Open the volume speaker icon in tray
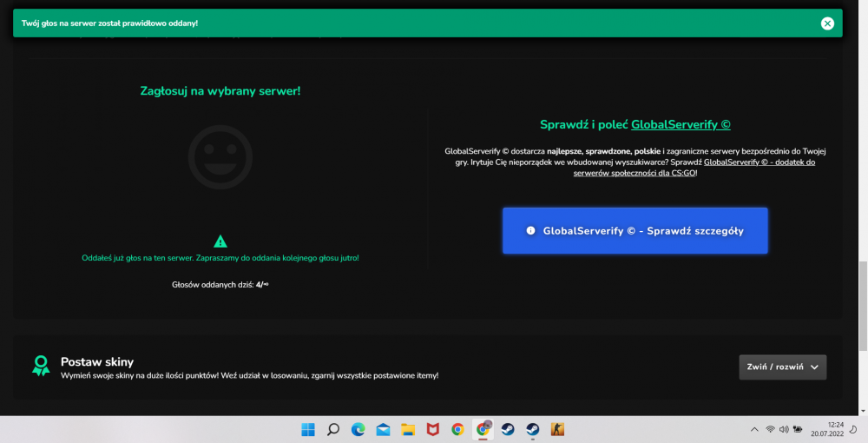The width and height of the screenshot is (868, 443). coord(784,429)
